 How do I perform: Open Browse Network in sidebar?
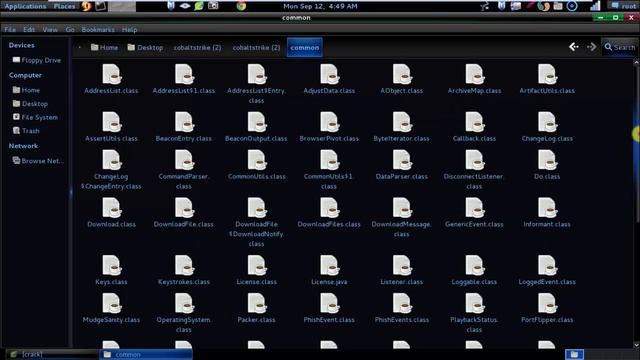38,161
